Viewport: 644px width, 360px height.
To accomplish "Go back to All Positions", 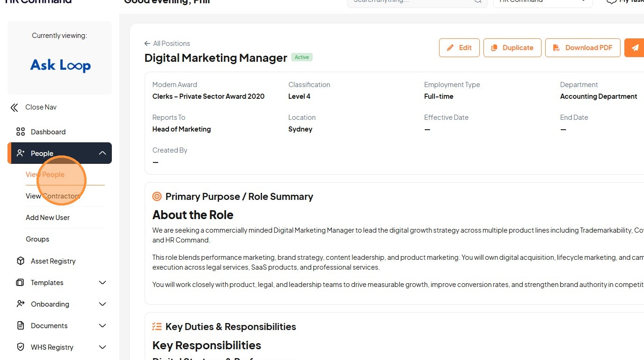I will tap(167, 43).
